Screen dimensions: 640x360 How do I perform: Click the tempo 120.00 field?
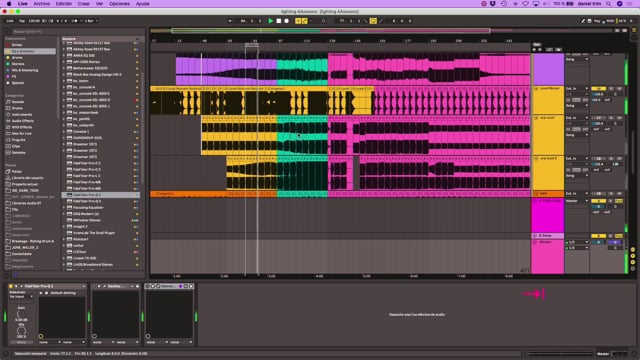[34, 21]
